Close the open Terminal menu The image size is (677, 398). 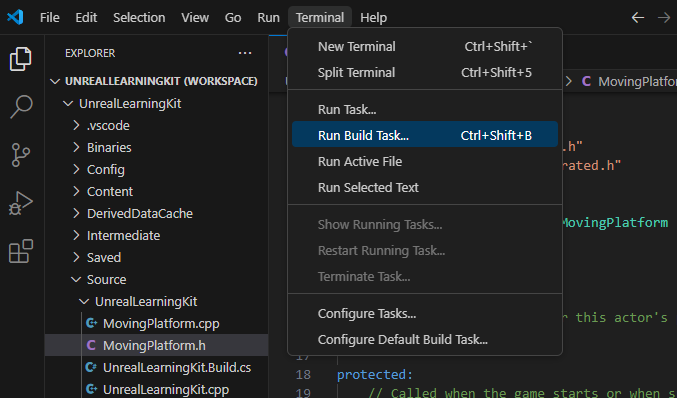(320, 18)
